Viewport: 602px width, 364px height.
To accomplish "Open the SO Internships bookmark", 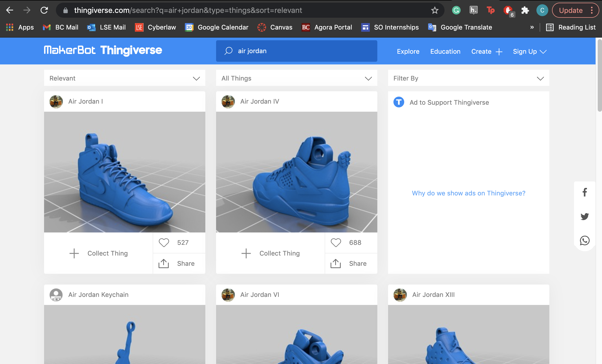I will click(x=390, y=27).
